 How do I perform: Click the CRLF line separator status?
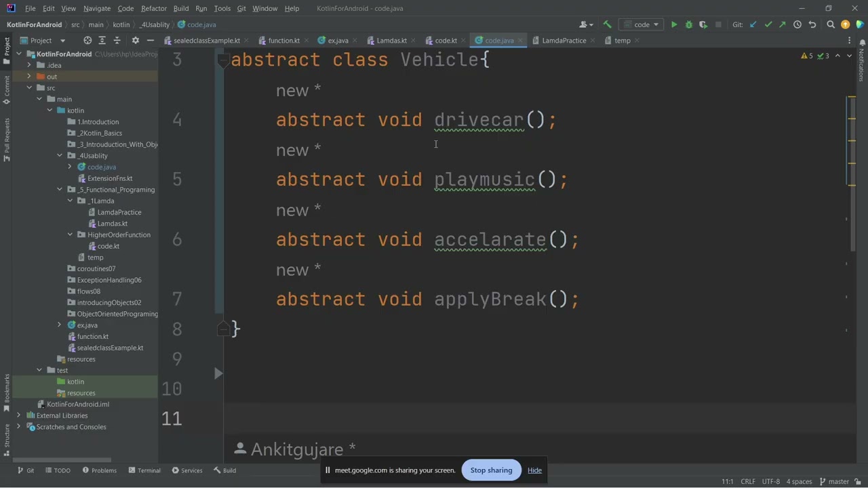tap(748, 481)
